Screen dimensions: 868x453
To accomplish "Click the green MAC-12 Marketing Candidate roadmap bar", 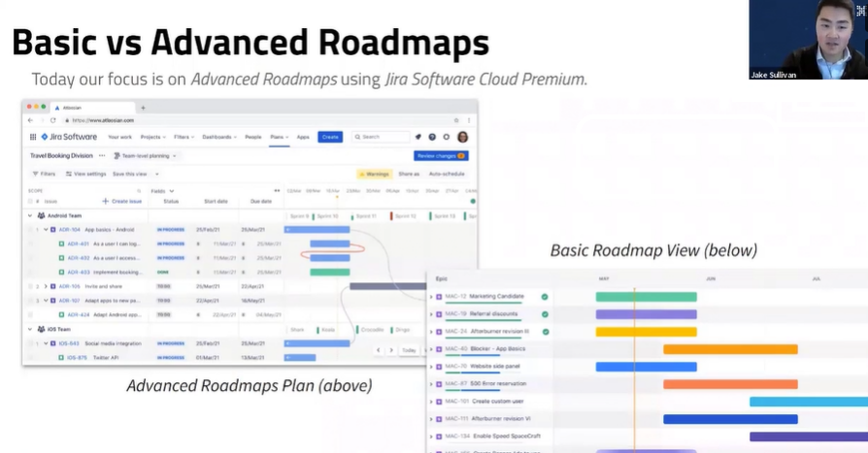I will (x=646, y=297).
